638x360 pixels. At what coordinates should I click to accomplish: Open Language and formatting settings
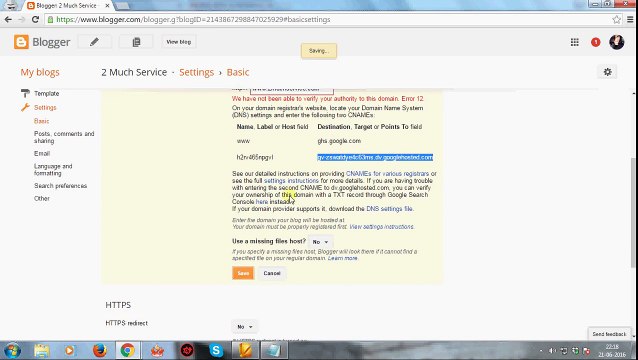(53, 170)
